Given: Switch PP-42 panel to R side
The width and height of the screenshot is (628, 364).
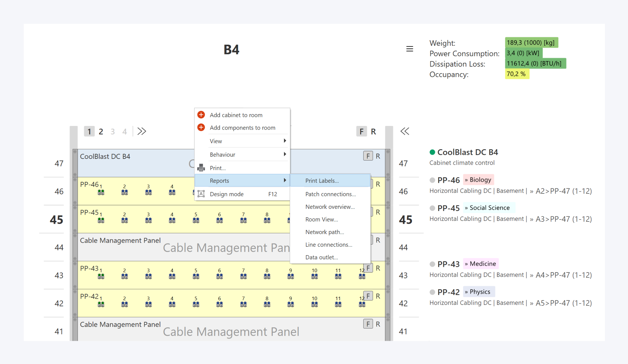Looking at the screenshot, I should tap(378, 296).
